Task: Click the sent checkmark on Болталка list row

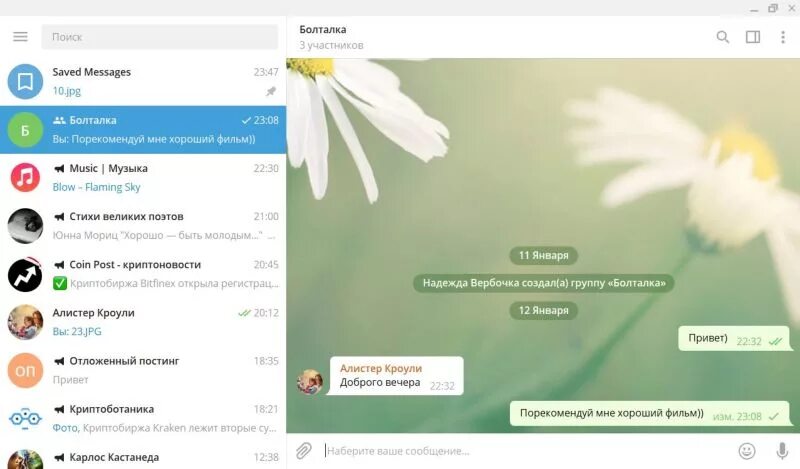Action: 246,120
